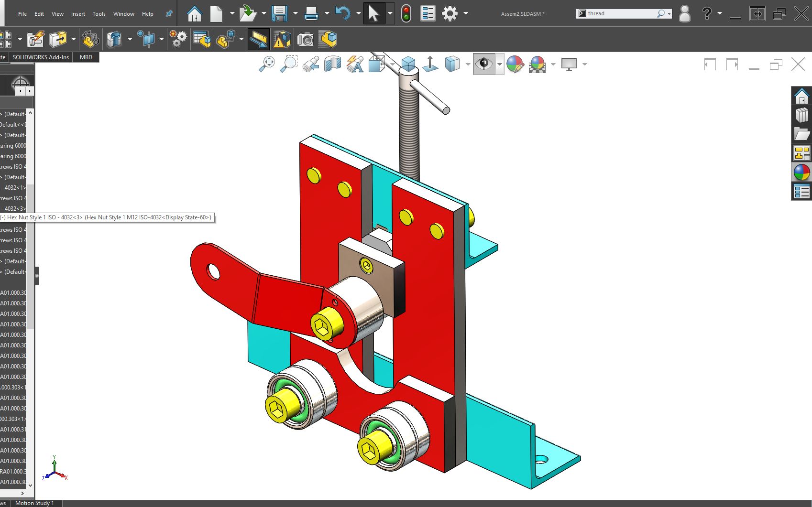The width and height of the screenshot is (812, 507).
Task: Toggle the View Orientation cube
Action: [407, 64]
